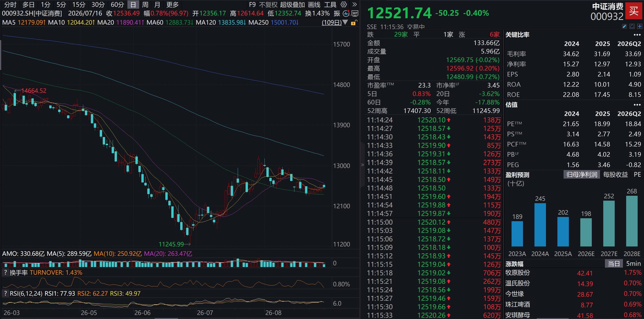Collapse side panel with chevron divider
This screenshot has width=644, height=319.
coord(362,165)
